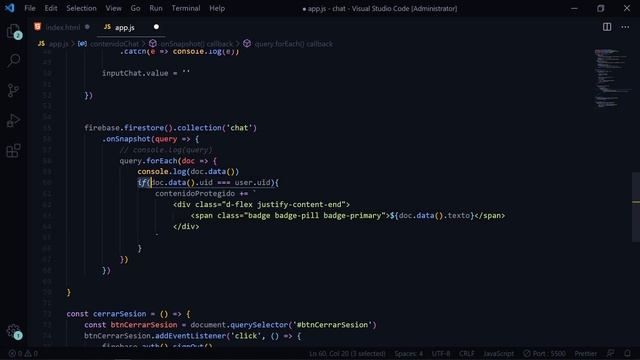640x360 pixels.
Task: Click CRLF end-of-line selector
Action: 467,353
